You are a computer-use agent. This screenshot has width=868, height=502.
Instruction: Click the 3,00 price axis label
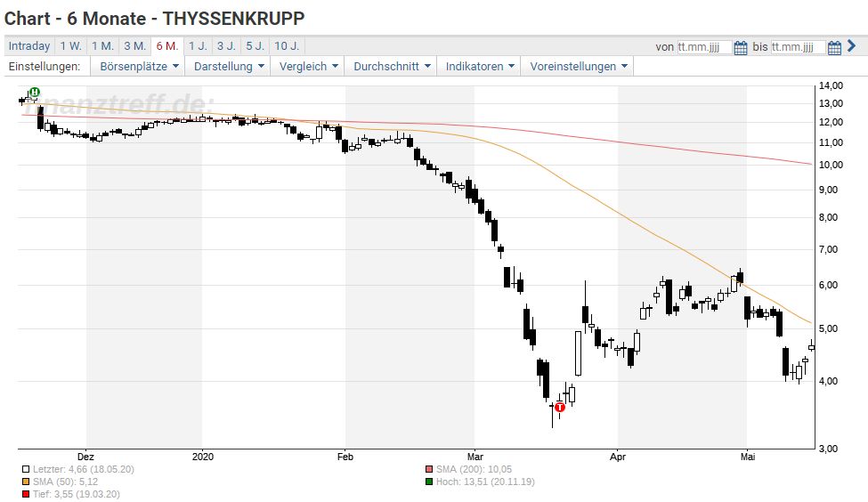click(x=828, y=449)
